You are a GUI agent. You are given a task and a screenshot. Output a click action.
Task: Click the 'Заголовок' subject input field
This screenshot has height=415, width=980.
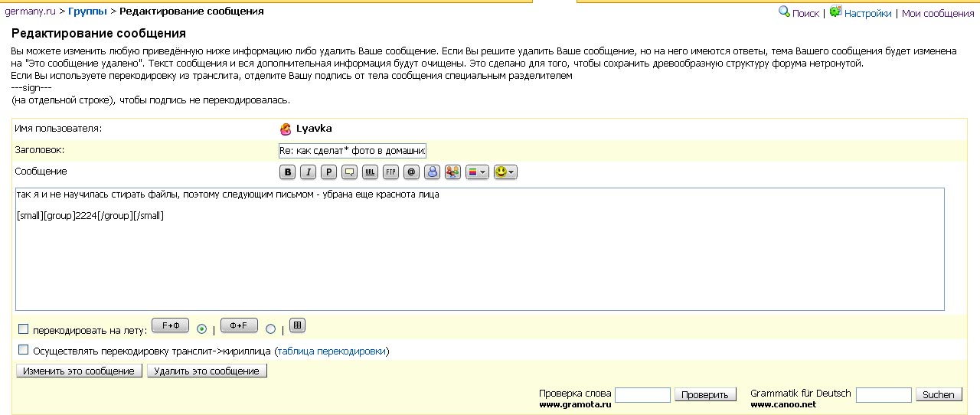click(352, 150)
